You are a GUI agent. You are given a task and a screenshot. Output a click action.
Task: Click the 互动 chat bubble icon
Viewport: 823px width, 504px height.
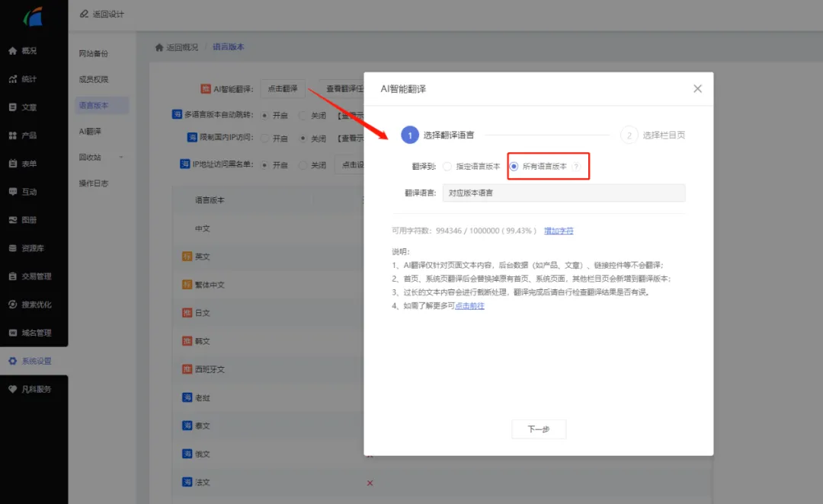click(x=13, y=192)
